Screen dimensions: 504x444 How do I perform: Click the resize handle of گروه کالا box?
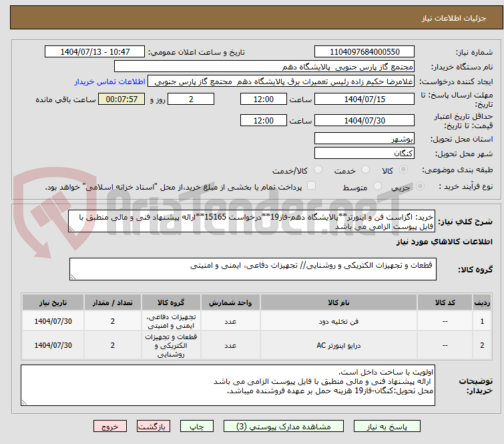coord(73,277)
